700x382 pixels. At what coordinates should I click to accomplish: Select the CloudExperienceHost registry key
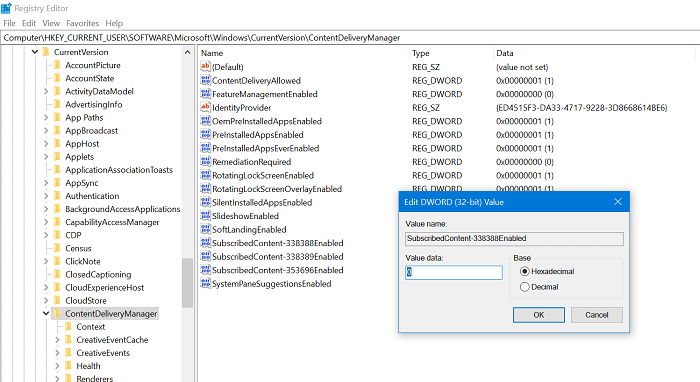coord(104,287)
